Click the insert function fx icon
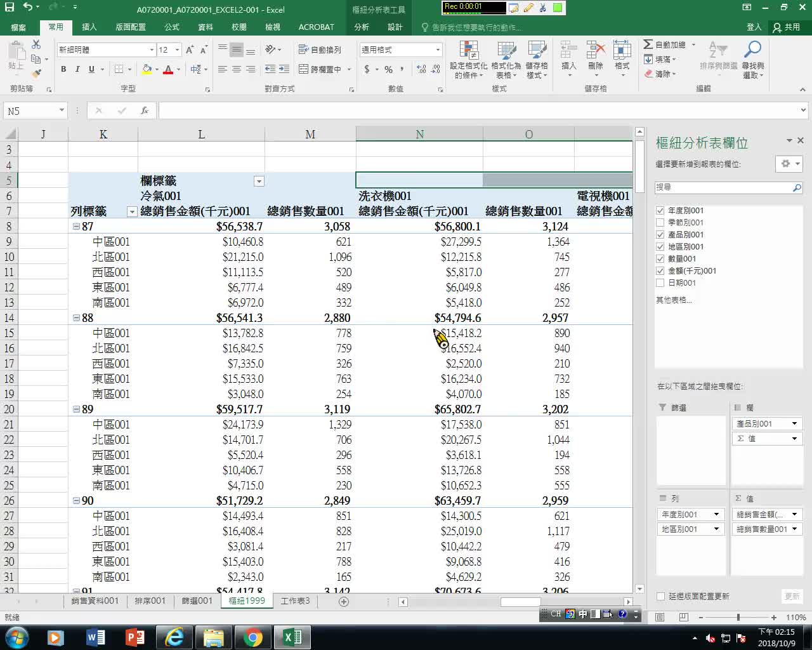Screen dimensions: 812x650 pyautogui.click(x=145, y=110)
